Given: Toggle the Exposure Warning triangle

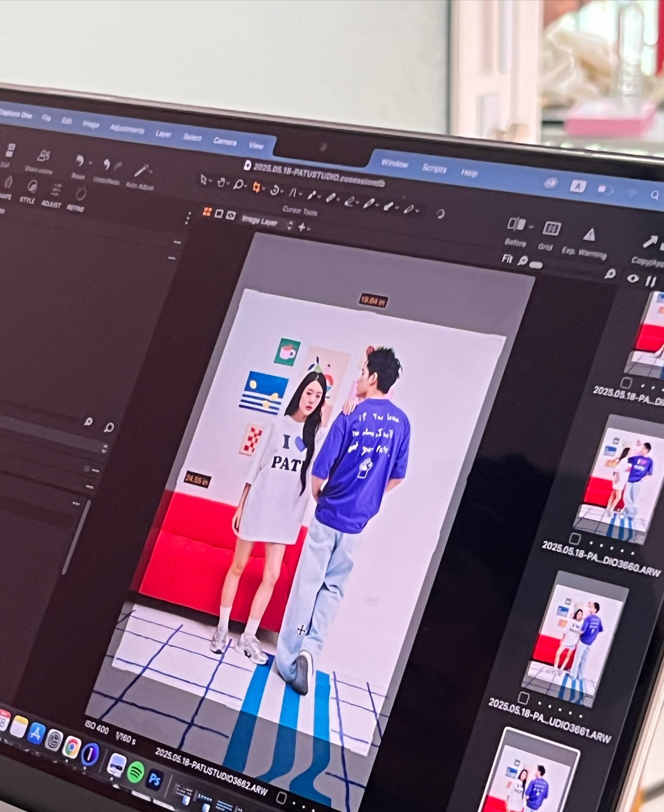Looking at the screenshot, I should pos(588,235).
